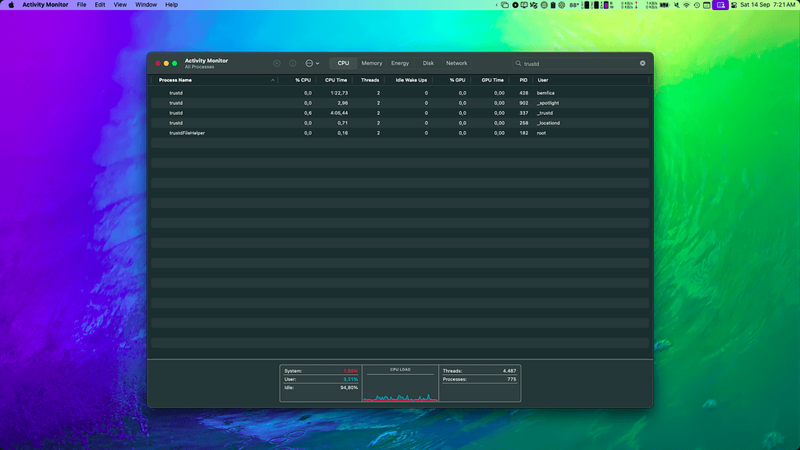Screen dimensions: 800x450
Task: Click the CPU Load graph
Action: 400,384
